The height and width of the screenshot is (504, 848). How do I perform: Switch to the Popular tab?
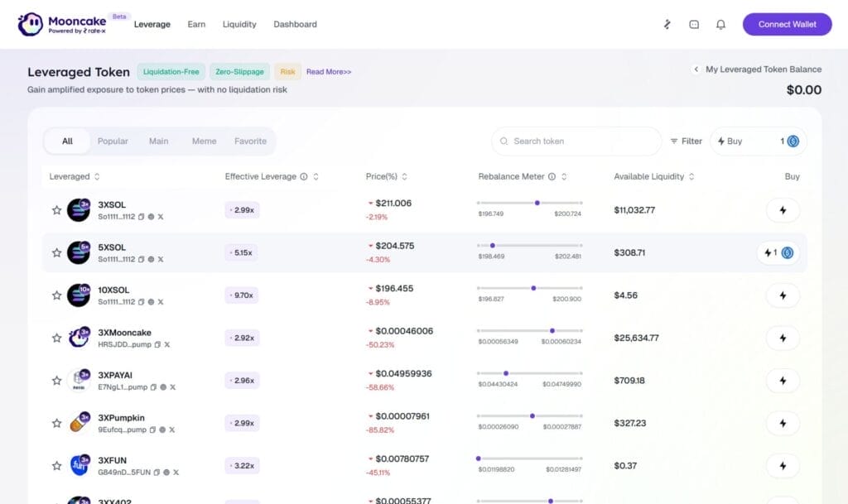[x=113, y=141]
